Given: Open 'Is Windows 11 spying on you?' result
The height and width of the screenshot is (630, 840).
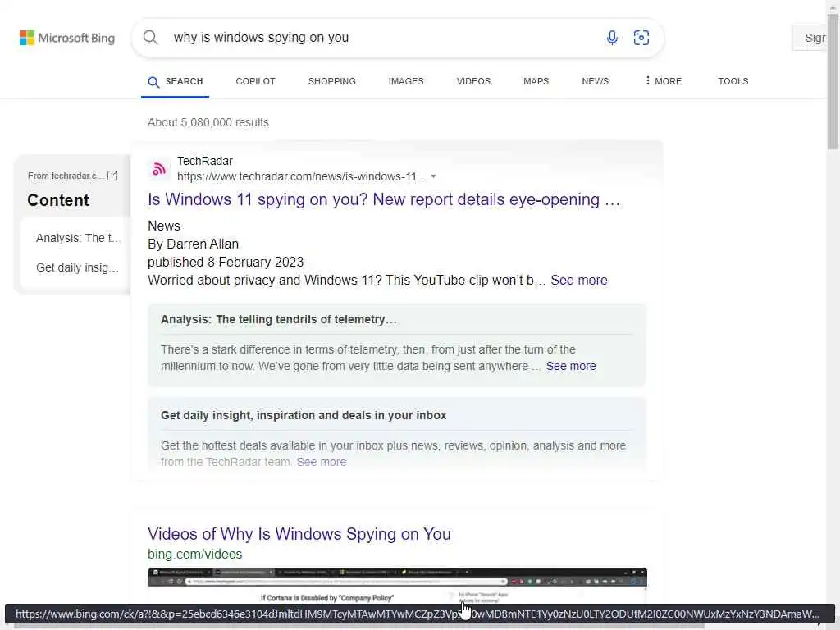Looking at the screenshot, I should click(384, 199).
